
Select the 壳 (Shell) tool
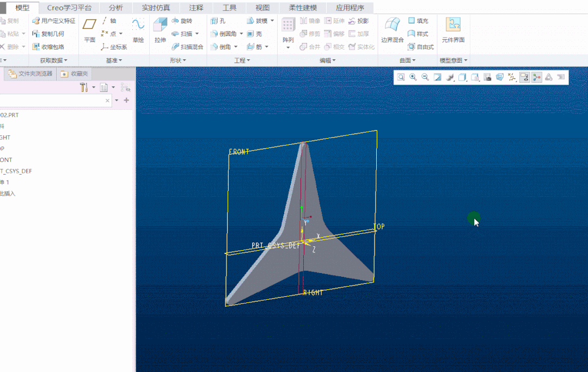254,34
